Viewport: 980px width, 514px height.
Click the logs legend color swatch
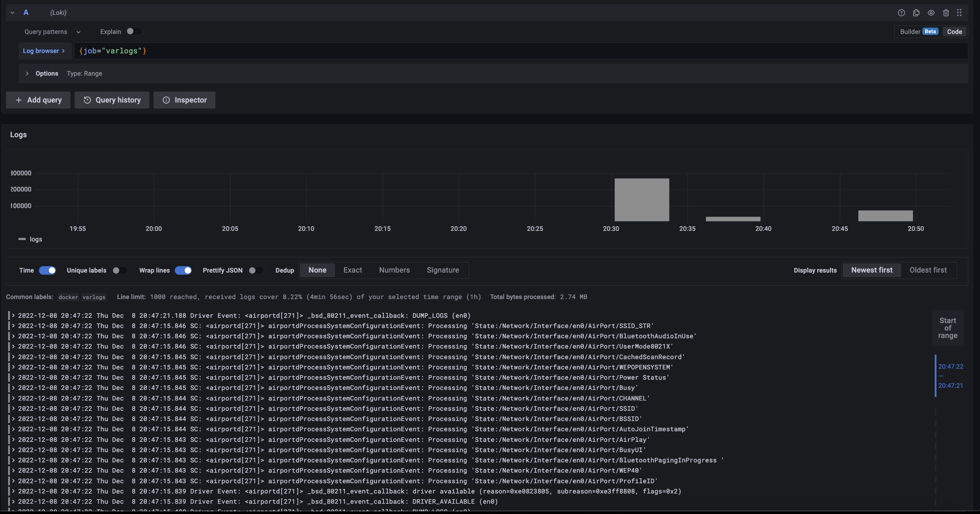22,239
